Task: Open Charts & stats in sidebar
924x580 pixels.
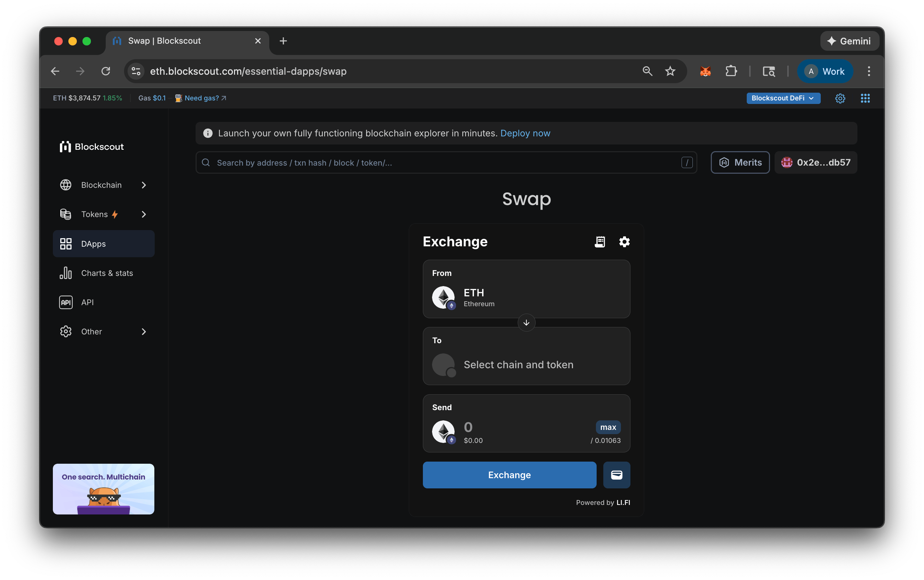Action: click(x=104, y=273)
